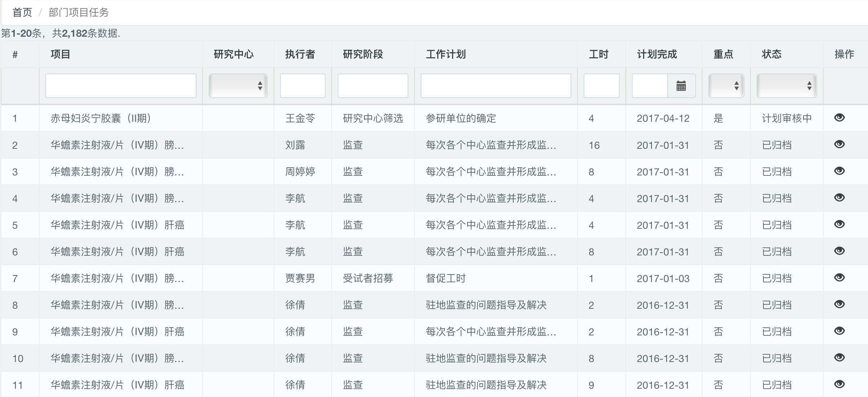
Task: Open view icon for row 8
Action: pos(839,304)
